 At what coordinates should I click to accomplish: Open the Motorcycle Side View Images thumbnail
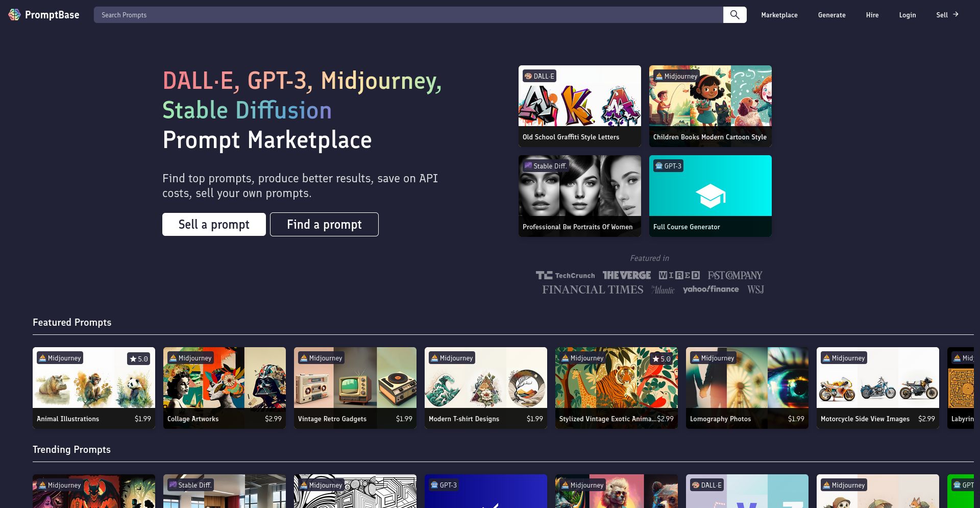(x=878, y=378)
